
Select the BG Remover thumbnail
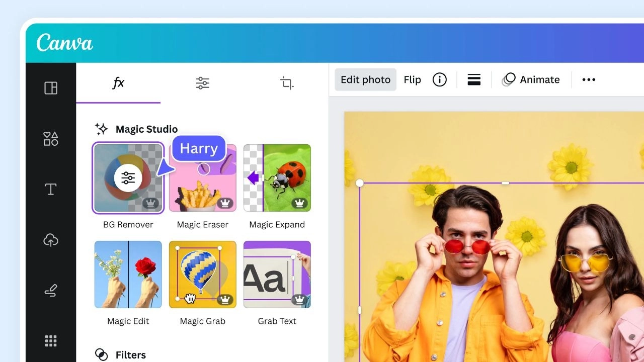(128, 178)
